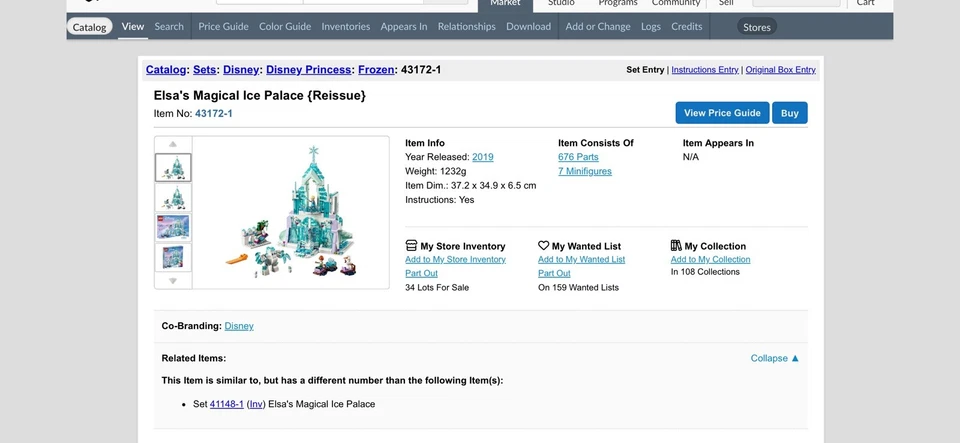Click thumbnail scroll down arrow
The image size is (960, 443).
coord(173,281)
